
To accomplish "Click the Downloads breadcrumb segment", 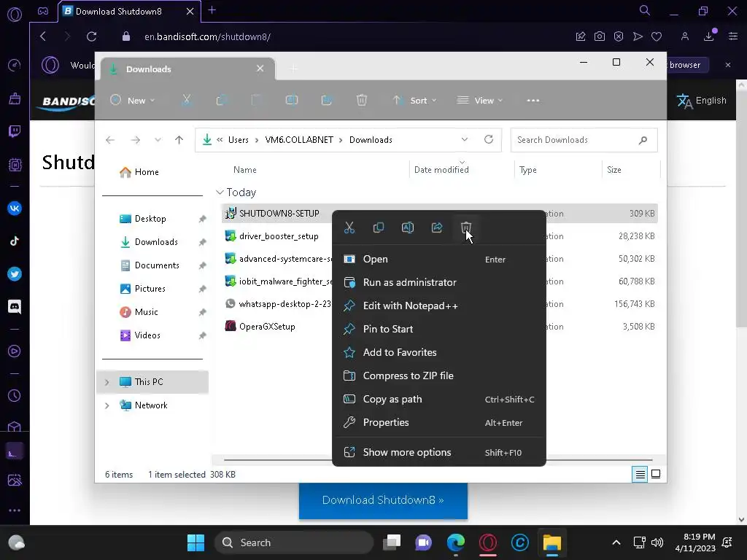I will point(371,140).
